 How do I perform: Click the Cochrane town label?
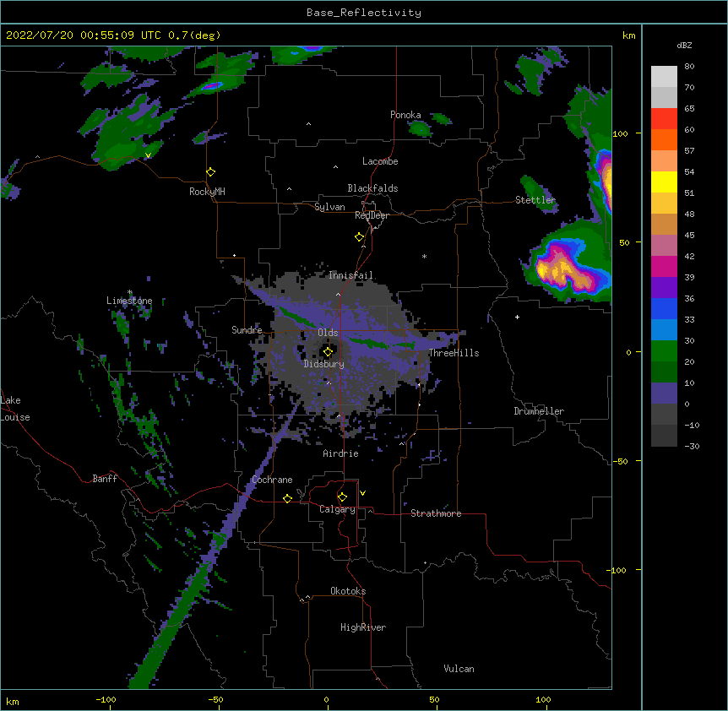click(272, 480)
